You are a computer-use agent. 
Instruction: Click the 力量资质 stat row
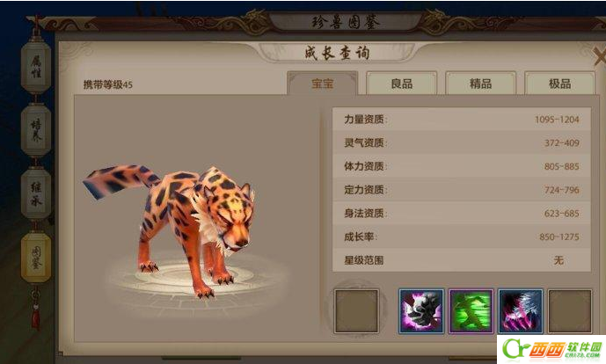coord(462,120)
